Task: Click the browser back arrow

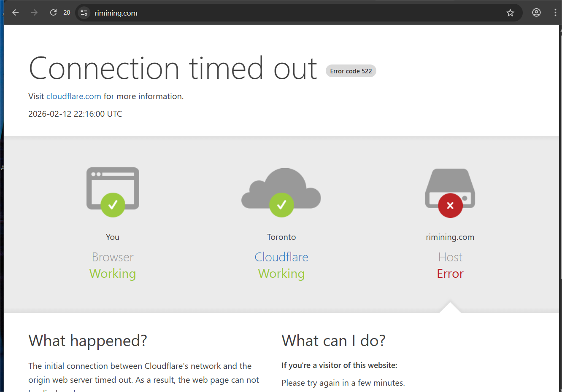Action: [x=16, y=13]
